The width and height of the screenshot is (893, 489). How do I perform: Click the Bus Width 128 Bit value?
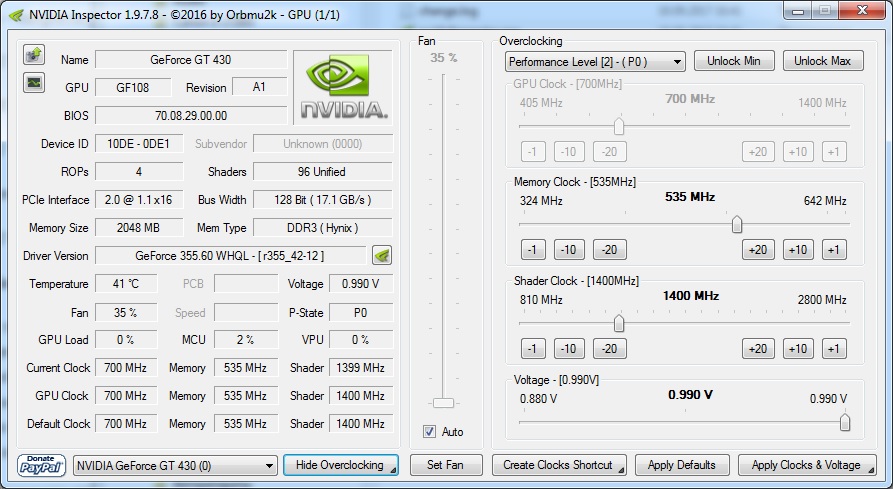(x=322, y=200)
